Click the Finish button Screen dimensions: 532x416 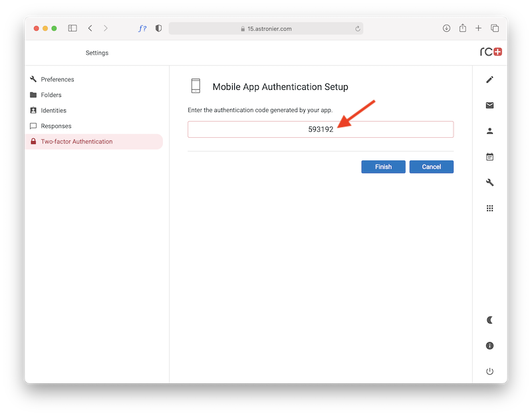(383, 167)
